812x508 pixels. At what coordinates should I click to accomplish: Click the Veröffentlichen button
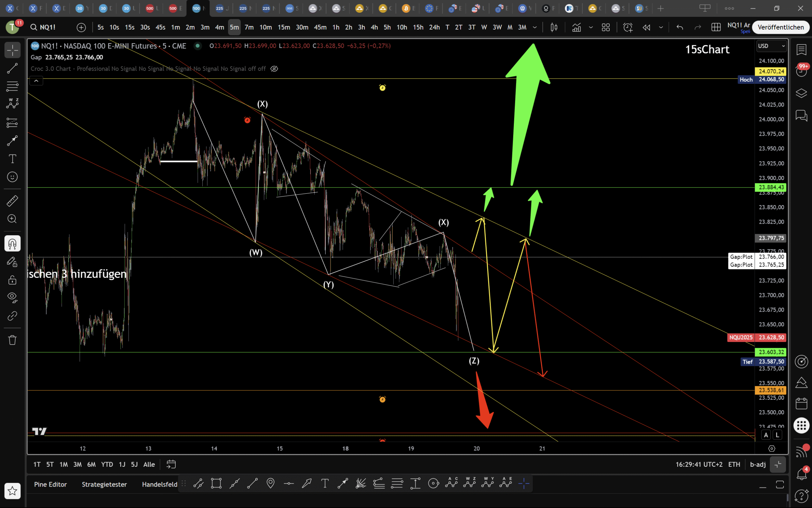pyautogui.click(x=780, y=27)
